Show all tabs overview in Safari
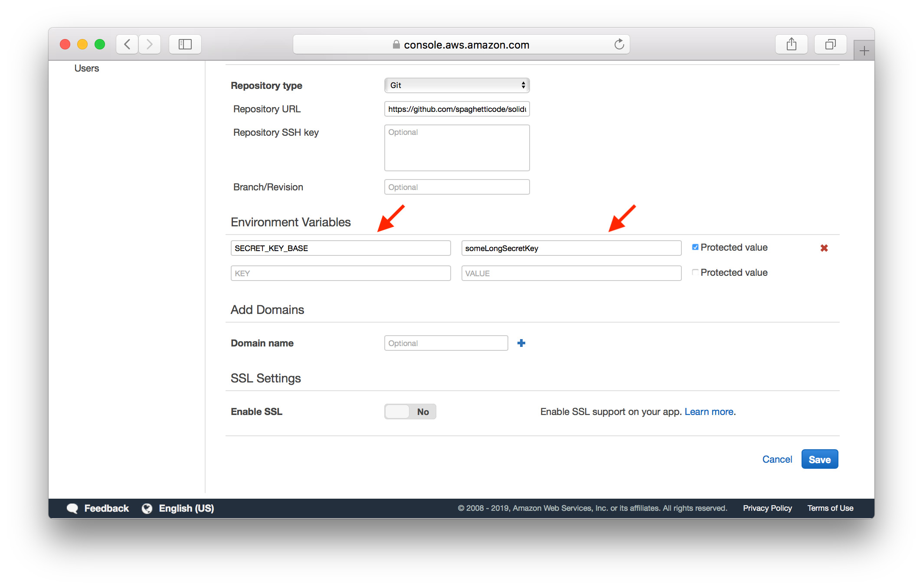The width and height of the screenshot is (923, 588). click(830, 44)
